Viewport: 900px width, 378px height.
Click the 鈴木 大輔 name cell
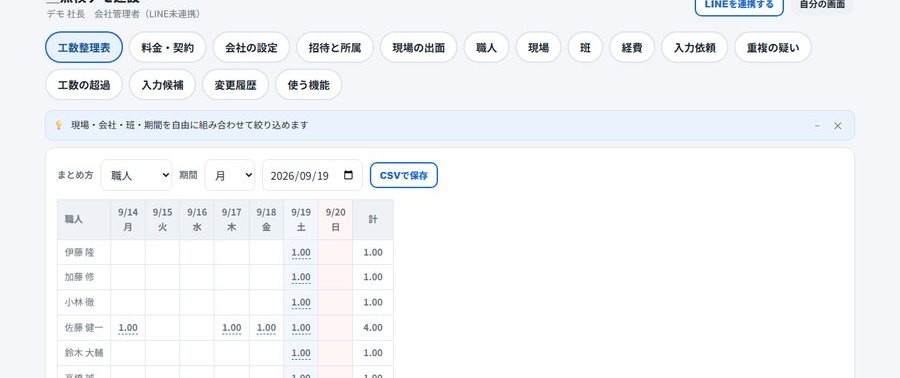pyautogui.click(x=84, y=353)
